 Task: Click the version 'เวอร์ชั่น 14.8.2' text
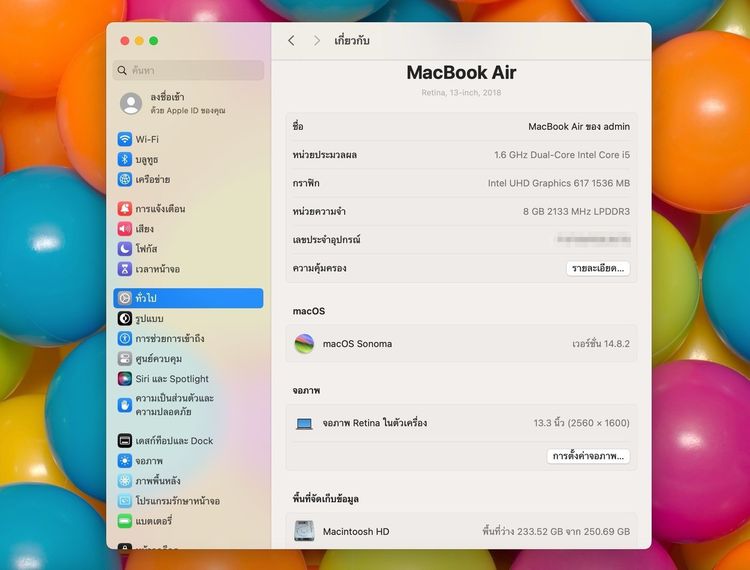click(601, 343)
